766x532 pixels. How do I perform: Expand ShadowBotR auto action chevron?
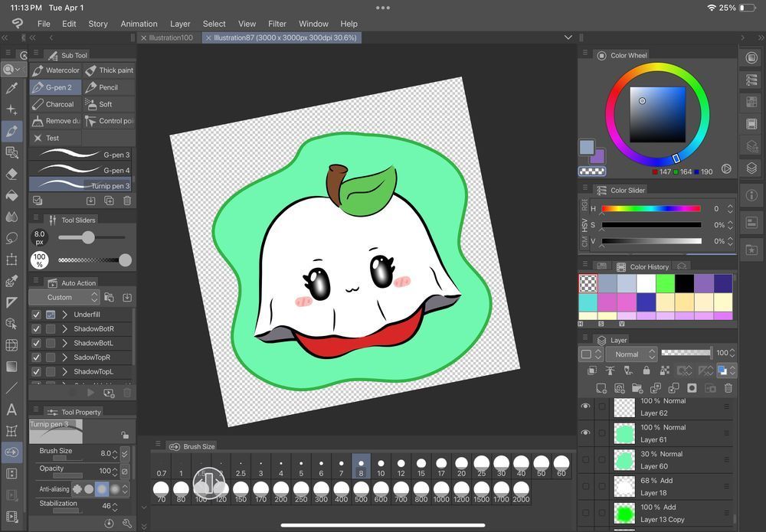[x=64, y=329]
